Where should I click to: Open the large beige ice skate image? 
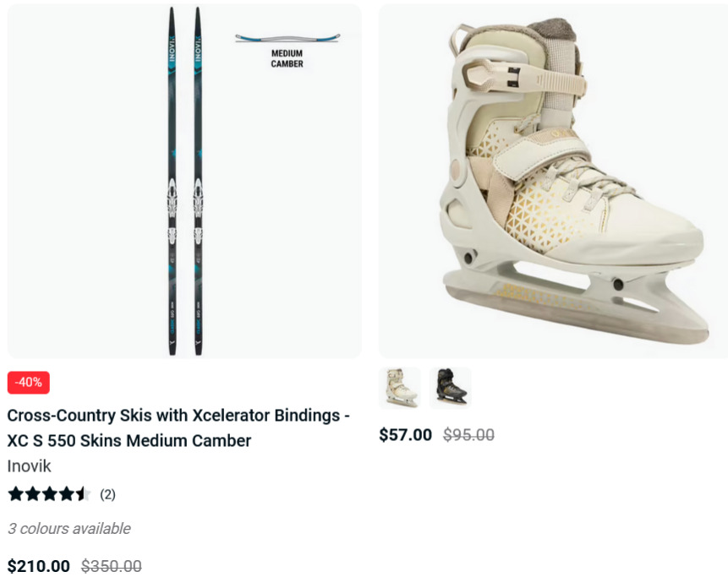click(x=553, y=182)
